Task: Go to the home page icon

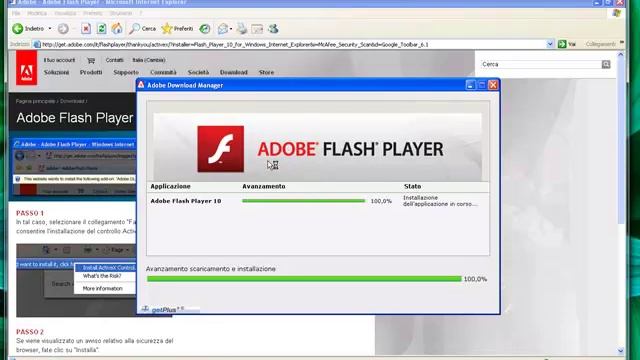Action: [117, 29]
